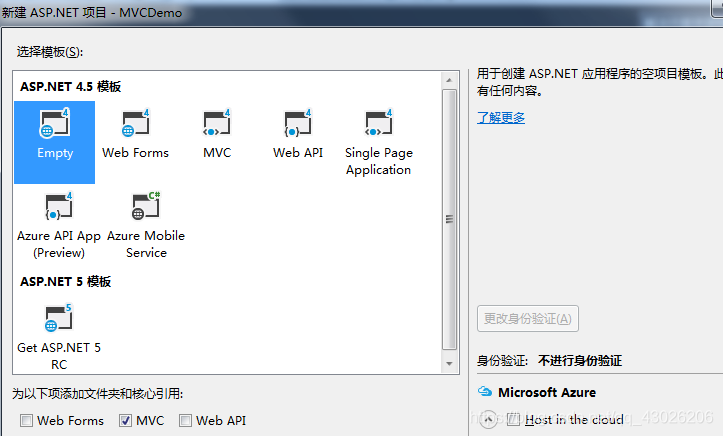Select the Azure API App (Preview) template
This screenshot has height=436, width=723.
(x=59, y=225)
